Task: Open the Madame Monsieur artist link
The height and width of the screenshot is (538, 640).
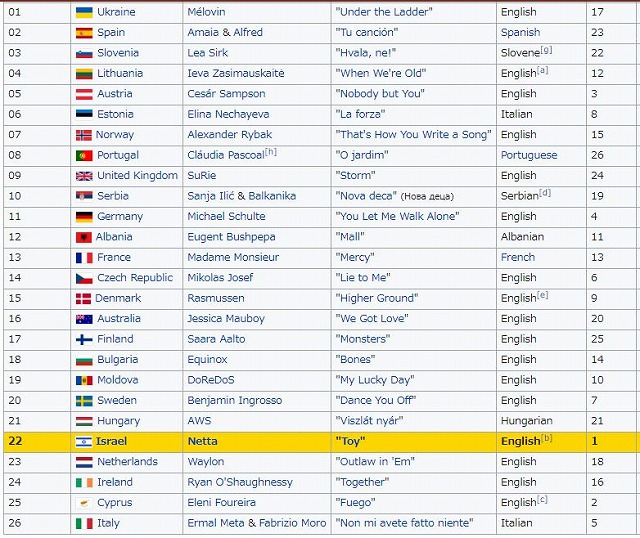Action: pos(233,257)
